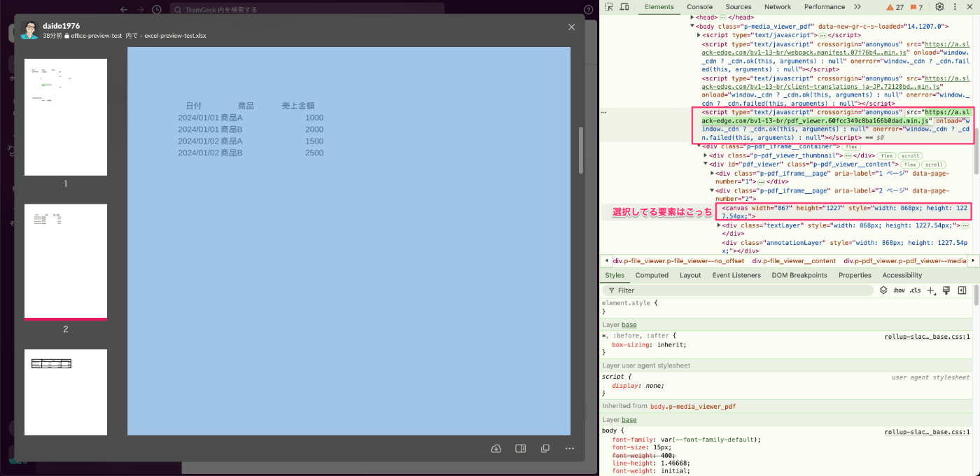The height and width of the screenshot is (476, 980).
Task: Open the Layout tab in the sidebar
Action: (x=690, y=275)
